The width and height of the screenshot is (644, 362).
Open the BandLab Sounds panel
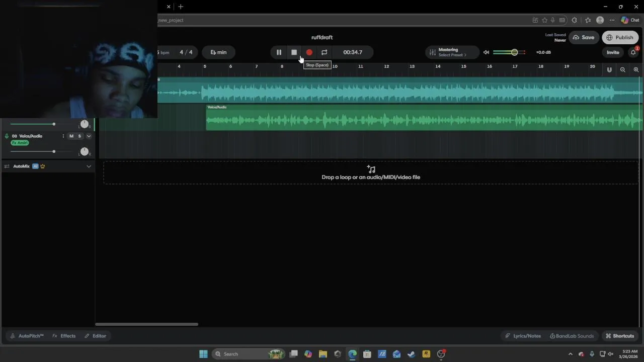pyautogui.click(x=572, y=336)
